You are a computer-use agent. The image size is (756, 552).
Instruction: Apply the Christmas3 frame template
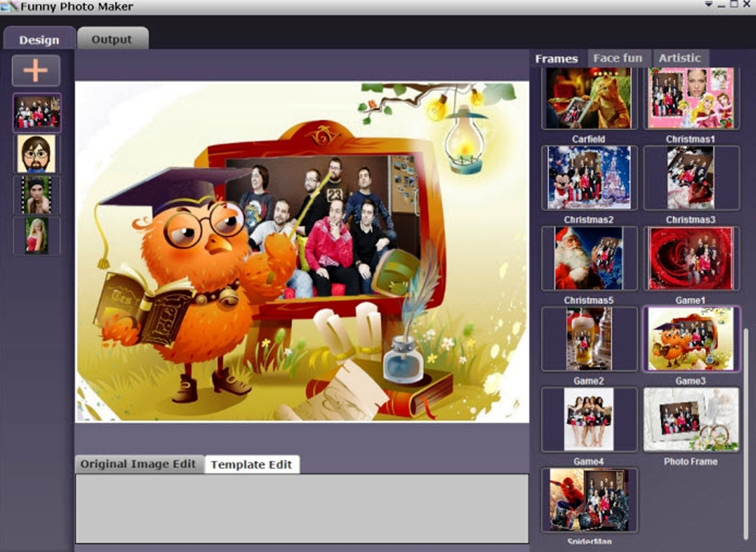point(691,178)
